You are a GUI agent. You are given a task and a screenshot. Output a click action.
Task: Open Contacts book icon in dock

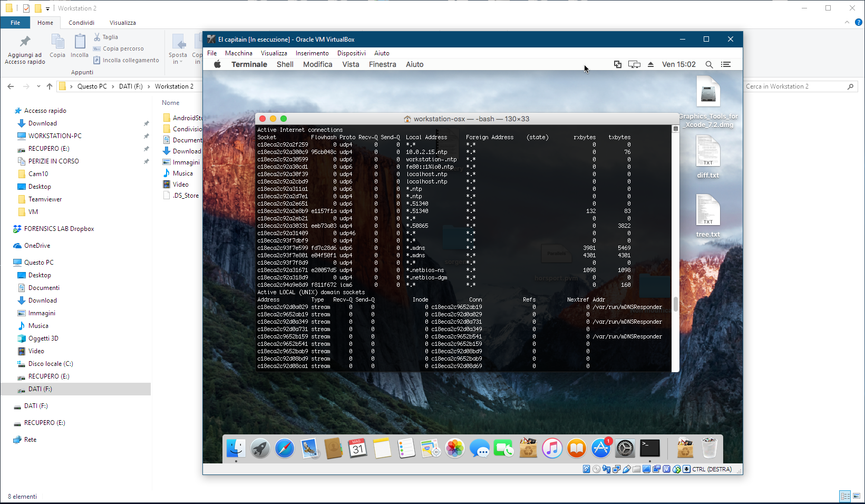point(333,448)
